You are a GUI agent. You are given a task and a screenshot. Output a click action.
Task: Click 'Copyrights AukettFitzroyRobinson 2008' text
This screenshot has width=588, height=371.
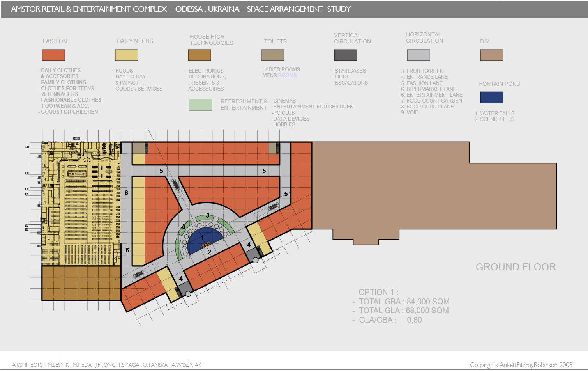click(521, 365)
